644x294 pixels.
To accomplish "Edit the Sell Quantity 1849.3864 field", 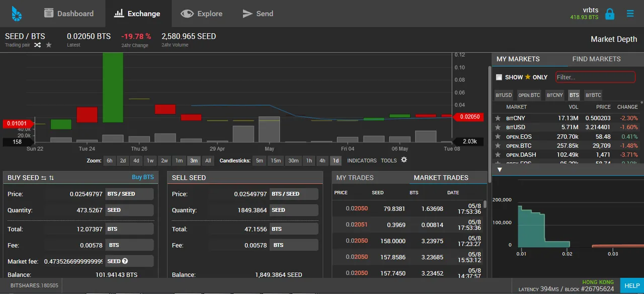I will pos(239,210).
